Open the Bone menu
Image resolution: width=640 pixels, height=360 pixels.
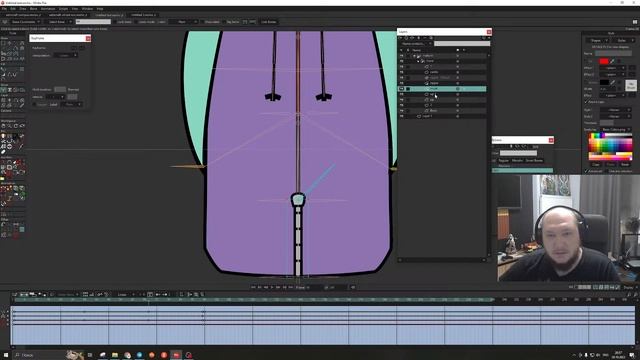pos(34,9)
